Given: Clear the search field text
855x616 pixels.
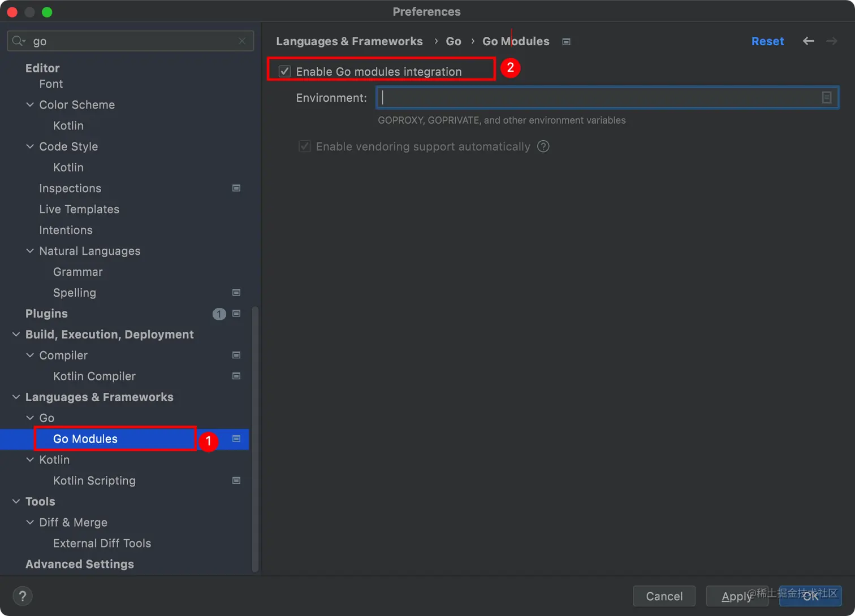Looking at the screenshot, I should 242,41.
